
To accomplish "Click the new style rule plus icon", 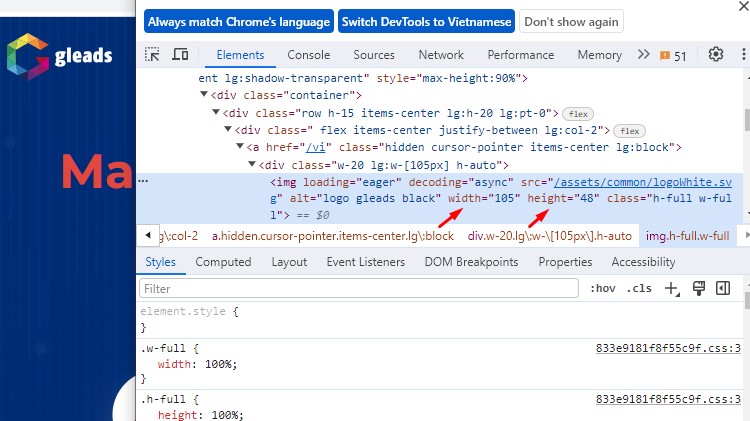I will 671,289.
